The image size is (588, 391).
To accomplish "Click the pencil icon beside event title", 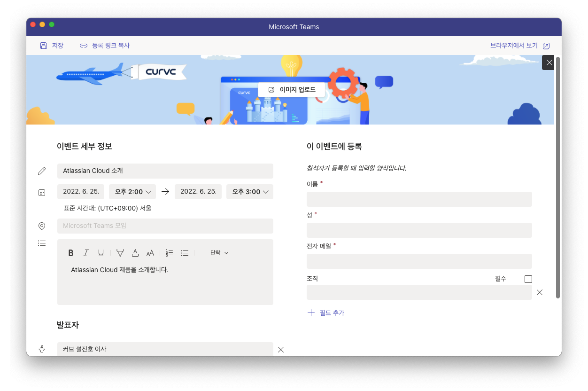I will click(x=42, y=171).
